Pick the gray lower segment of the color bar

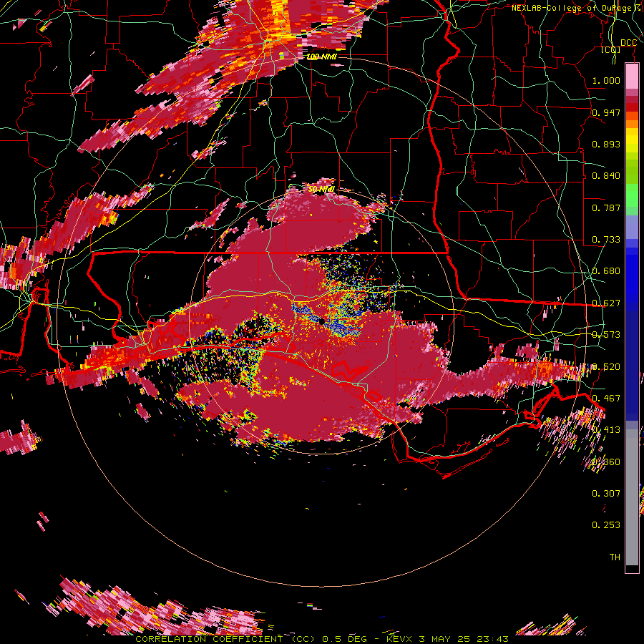[x=632, y=497]
